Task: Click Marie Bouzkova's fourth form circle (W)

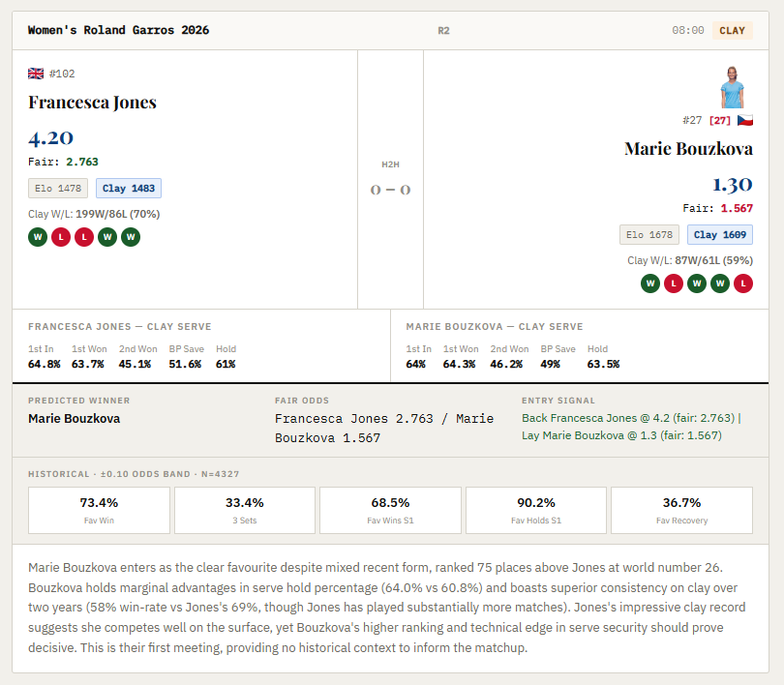Action: pos(720,283)
